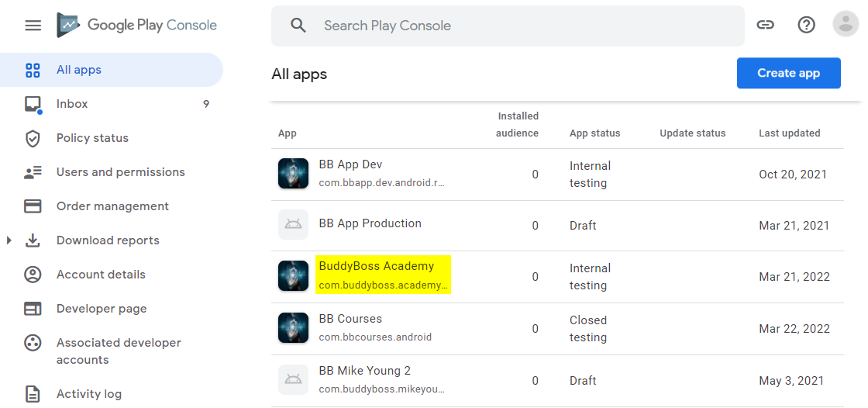Click Internal testing status of BB App Dev
Screen dimensions: 868x408
590,175
